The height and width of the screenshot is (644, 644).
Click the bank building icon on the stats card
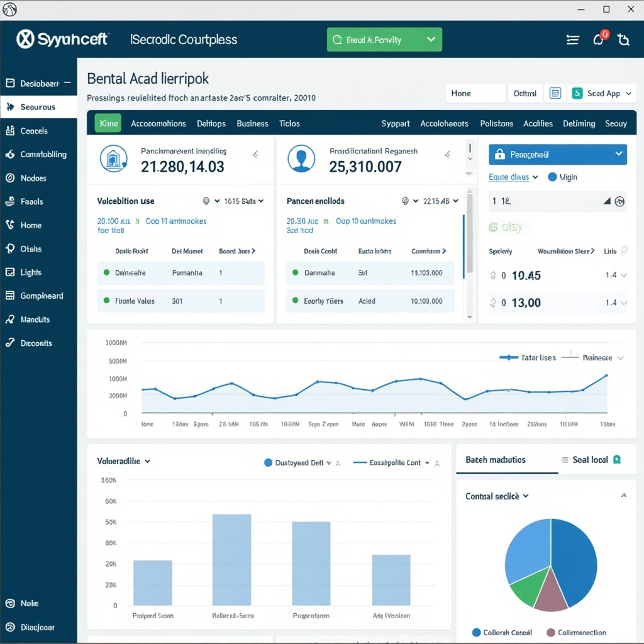(x=113, y=159)
